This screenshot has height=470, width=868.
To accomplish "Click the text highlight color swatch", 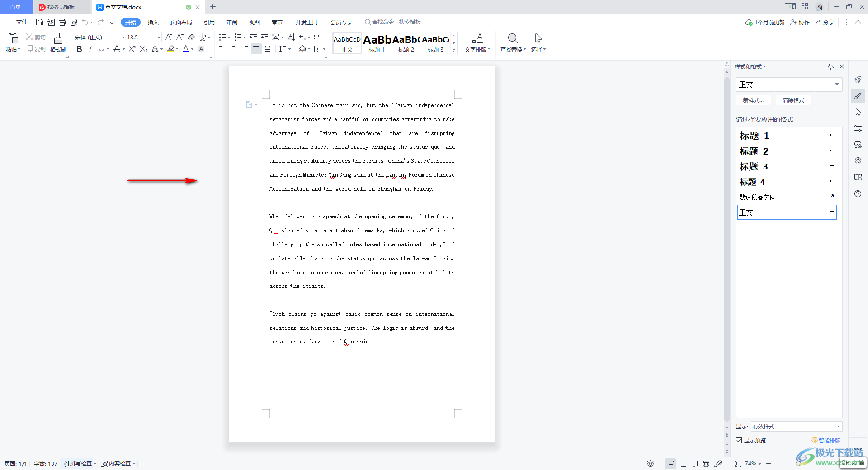I will (170, 49).
